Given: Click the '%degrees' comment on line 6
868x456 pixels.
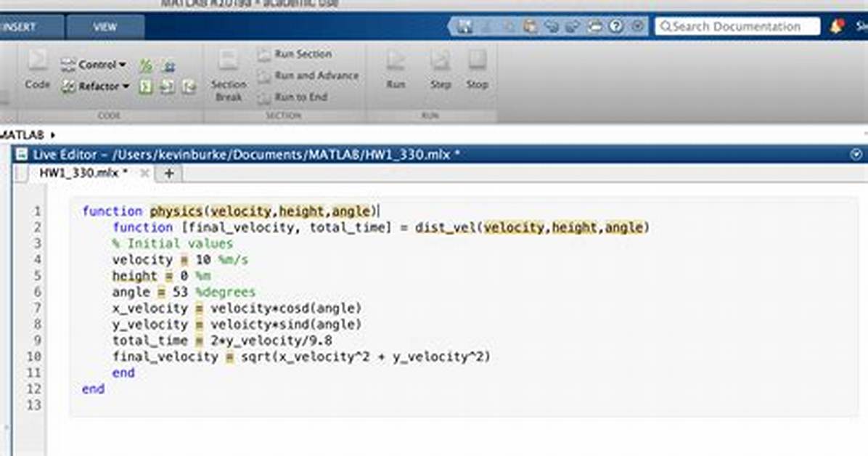Looking at the screenshot, I should pos(225,292).
